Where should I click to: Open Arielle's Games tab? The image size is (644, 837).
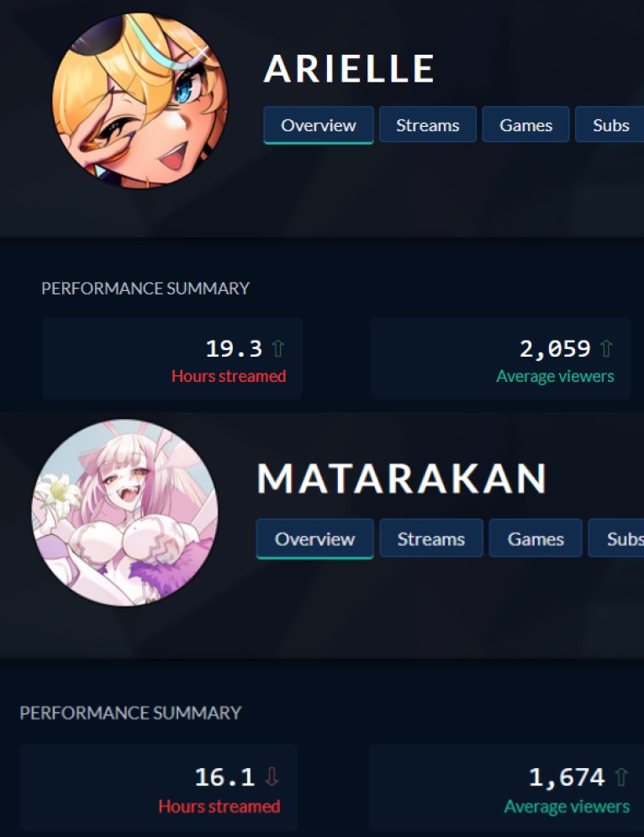coord(525,124)
